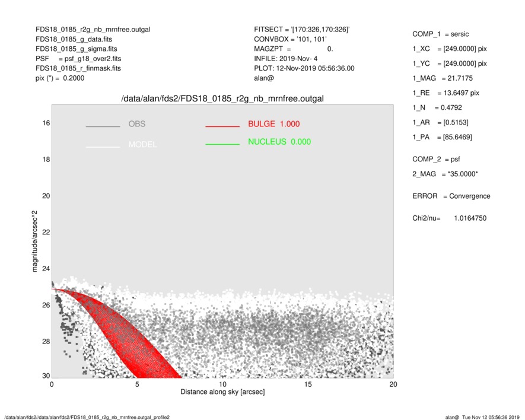Image resolution: width=525 pixels, height=420 pixels.
Task: Click the gray OBS legend line sample
Action: tap(103, 126)
